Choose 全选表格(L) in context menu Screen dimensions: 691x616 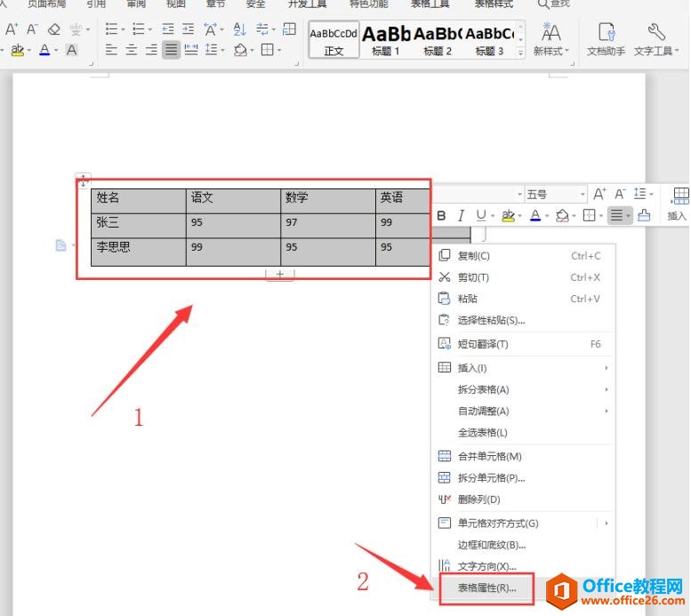[x=523, y=433]
